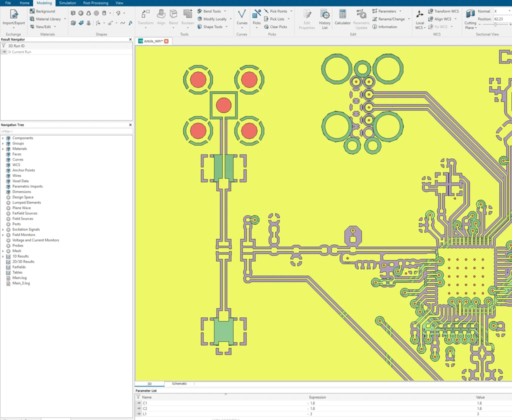Open Parameters dropdown arrow
This screenshot has width=512, height=420.
coord(400,11)
